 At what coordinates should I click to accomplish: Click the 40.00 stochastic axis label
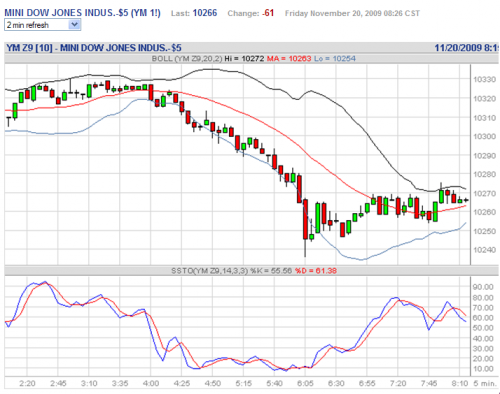click(x=483, y=338)
